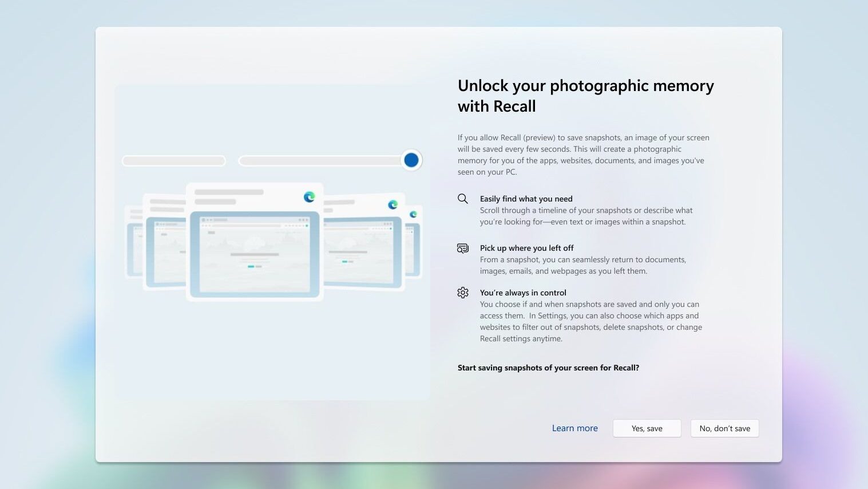This screenshot has width=868, height=489.
Task: Open the Learn more link
Action: point(574,428)
